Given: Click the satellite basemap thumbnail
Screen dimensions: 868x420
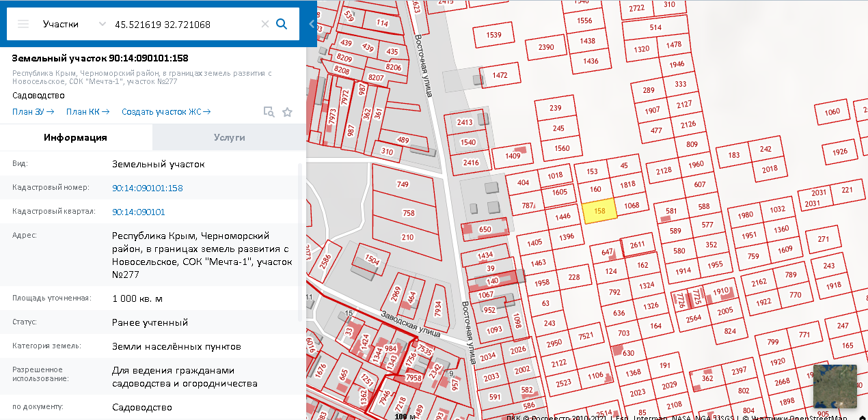Looking at the screenshot, I should click(x=834, y=386).
